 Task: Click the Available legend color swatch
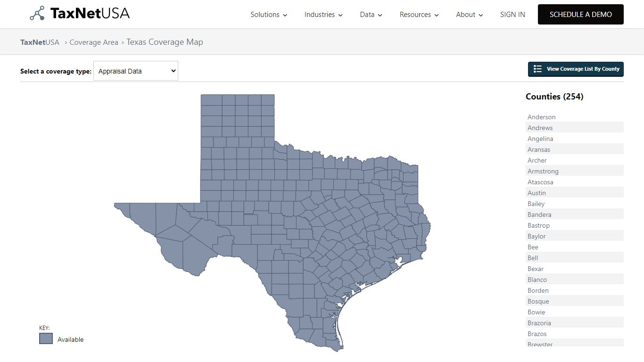[x=46, y=338]
